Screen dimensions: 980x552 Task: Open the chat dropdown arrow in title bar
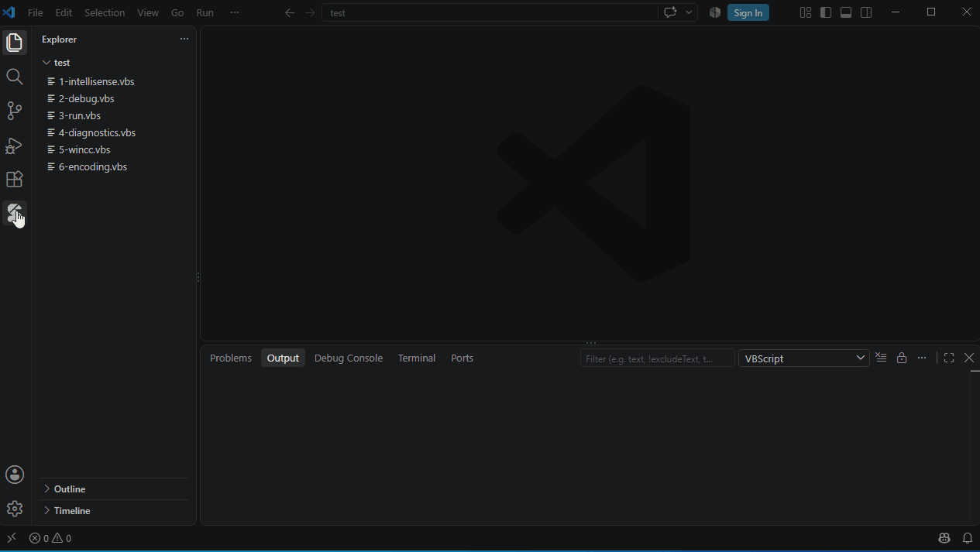click(x=689, y=12)
